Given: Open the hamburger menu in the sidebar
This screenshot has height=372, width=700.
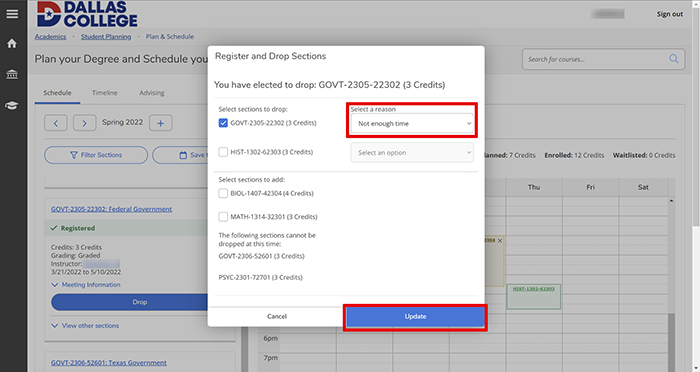Looking at the screenshot, I should (12, 14).
